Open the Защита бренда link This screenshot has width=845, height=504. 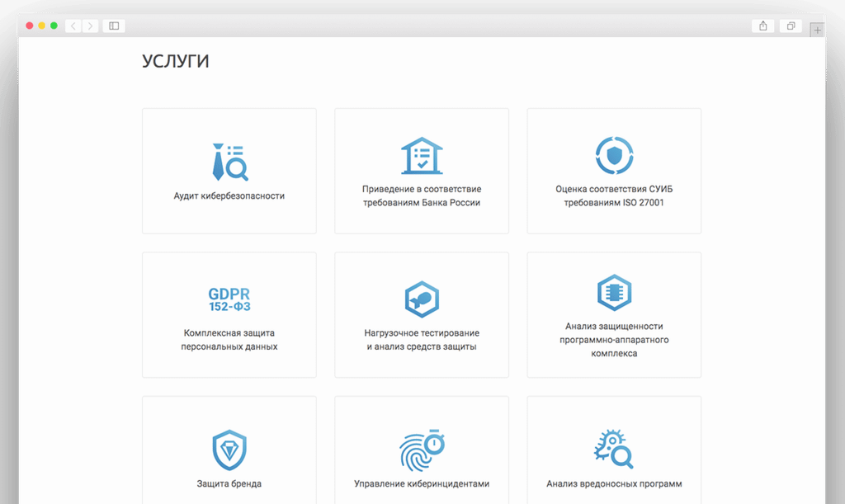[229, 483]
